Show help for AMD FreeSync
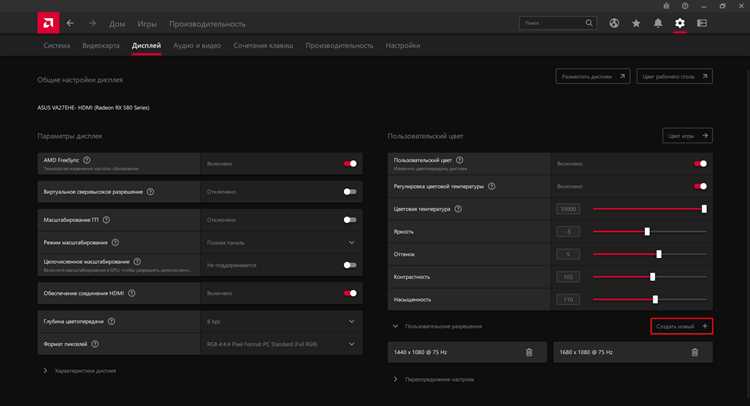 click(87, 160)
